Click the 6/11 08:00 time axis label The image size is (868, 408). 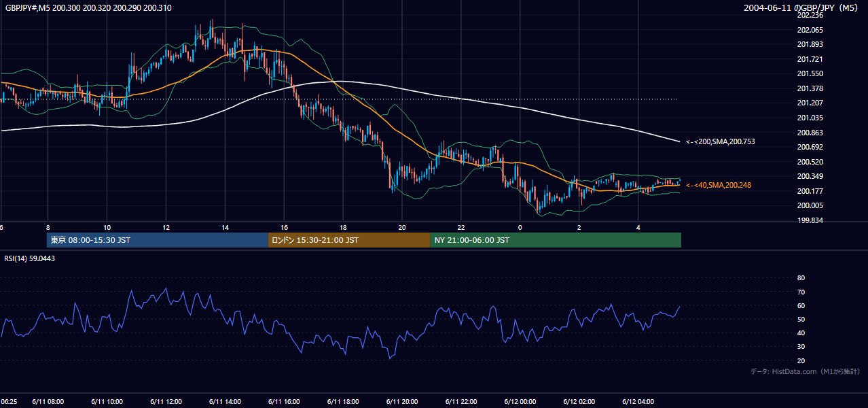pos(48,401)
